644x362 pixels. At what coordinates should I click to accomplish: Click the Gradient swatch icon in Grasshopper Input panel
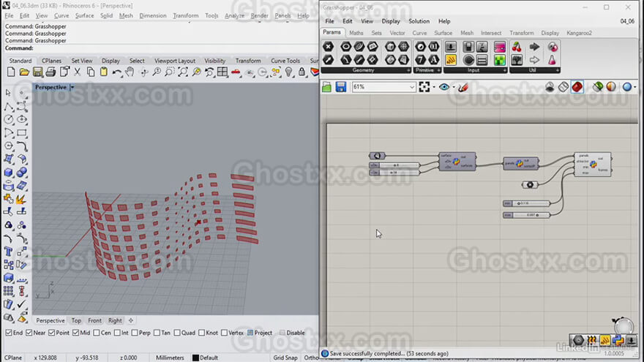[x=499, y=46]
